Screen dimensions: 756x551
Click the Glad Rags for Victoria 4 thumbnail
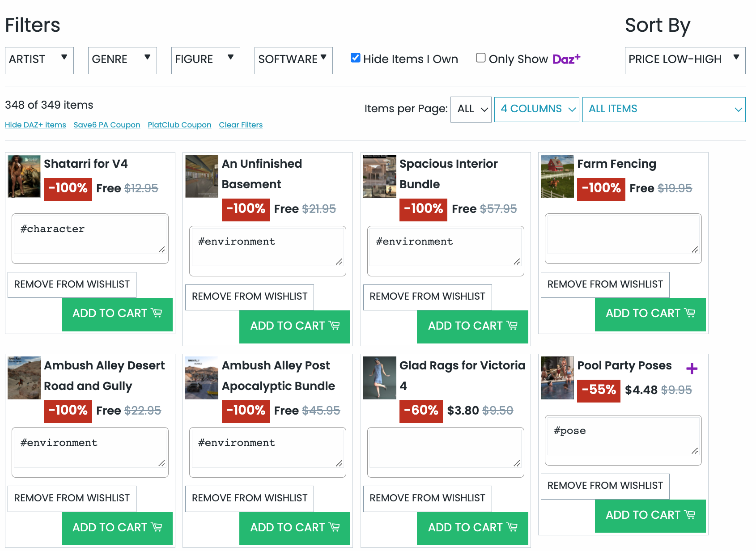[379, 378]
